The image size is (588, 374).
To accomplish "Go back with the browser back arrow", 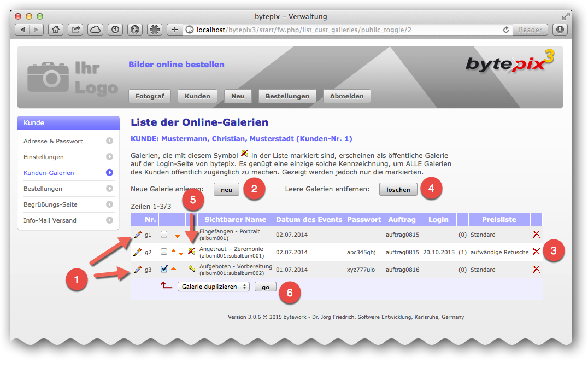I will pos(22,30).
